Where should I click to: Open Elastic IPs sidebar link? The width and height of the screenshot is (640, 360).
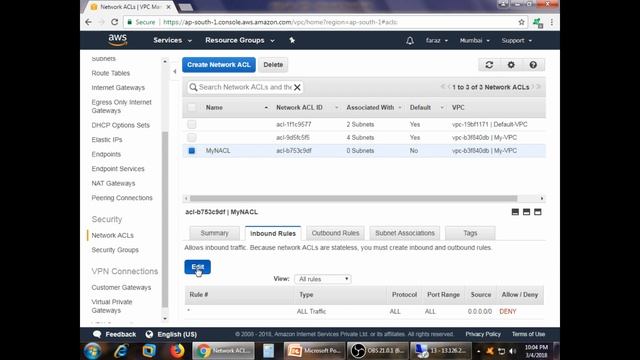pyautogui.click(x=107, y=140)
